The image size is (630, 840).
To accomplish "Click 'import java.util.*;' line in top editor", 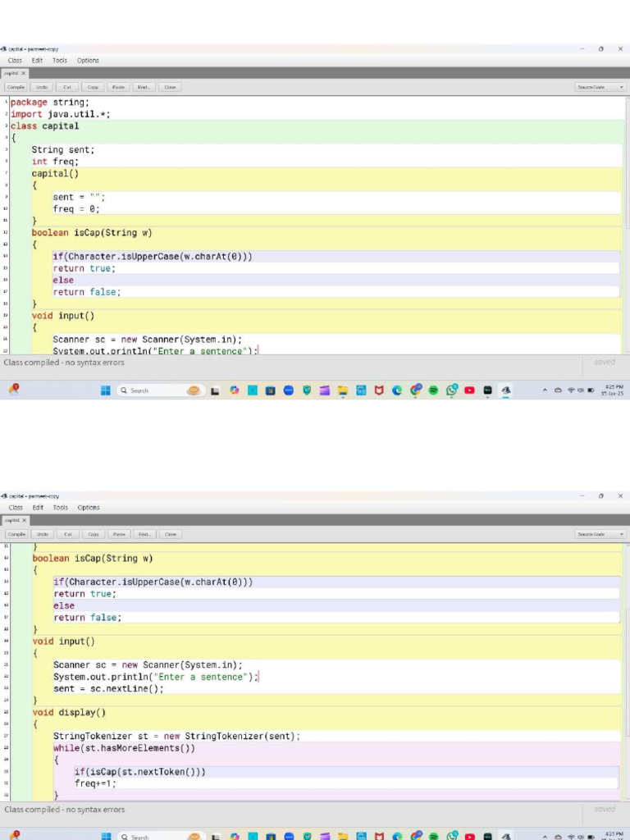I will [60, 114].
